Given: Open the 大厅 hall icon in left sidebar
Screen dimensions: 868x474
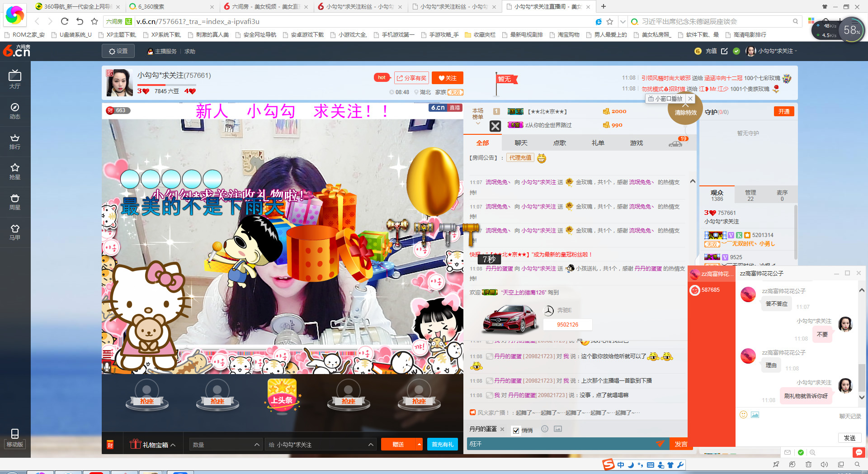Looking at the screenshot, I should click(x=15, y=79).
